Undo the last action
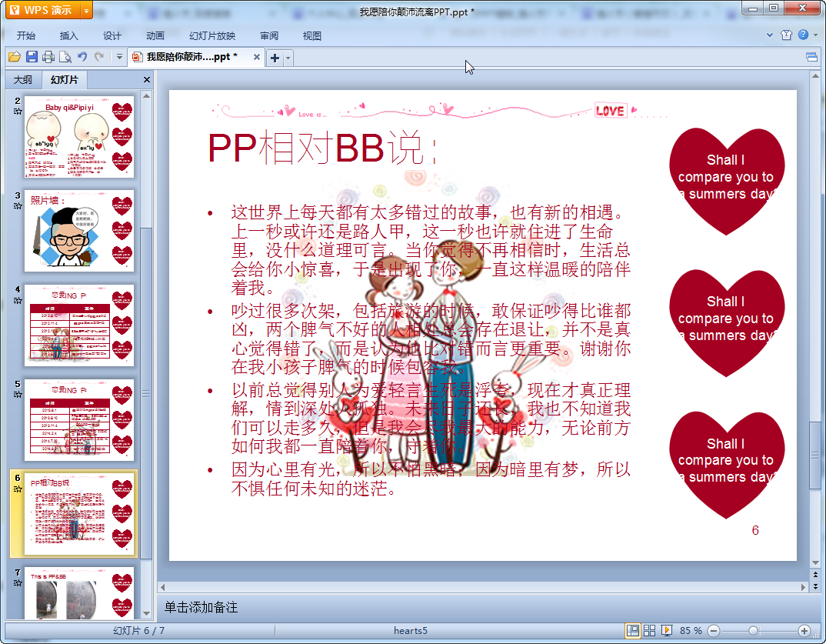The image size is (826, 644). pos(82,56)
